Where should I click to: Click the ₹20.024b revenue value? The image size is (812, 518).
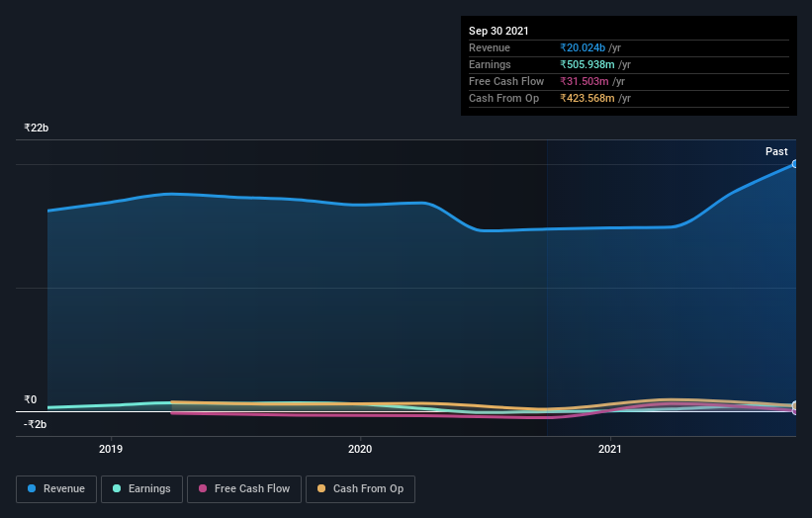pyautogui.click(x=583, y=47)
